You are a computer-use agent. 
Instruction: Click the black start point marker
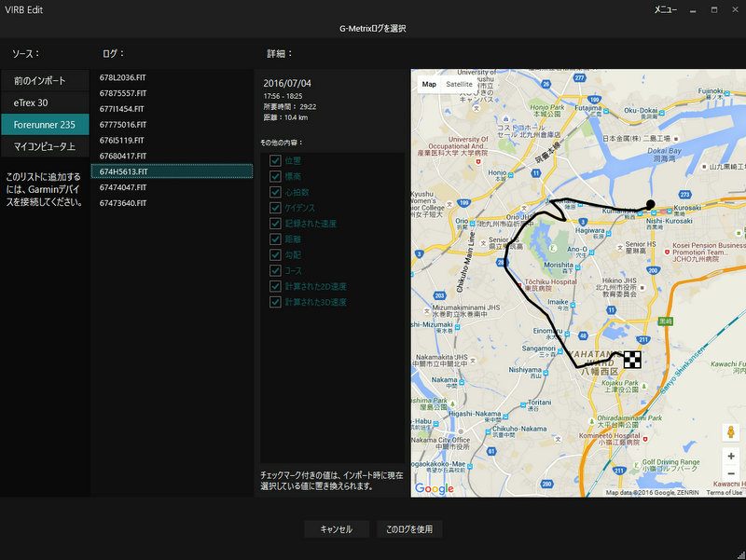click(x=650, y=204)
